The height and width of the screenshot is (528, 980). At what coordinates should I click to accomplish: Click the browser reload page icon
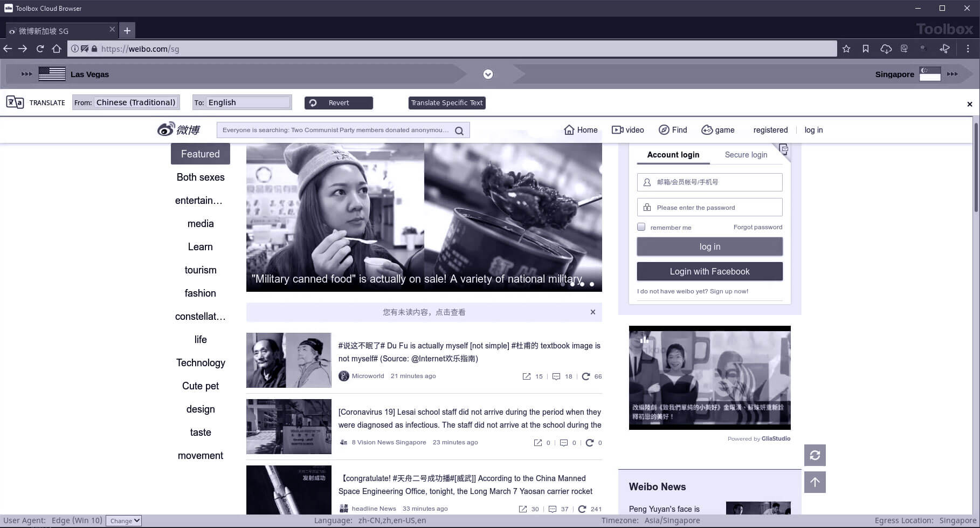pyautogui.click(x=40, y=49)
